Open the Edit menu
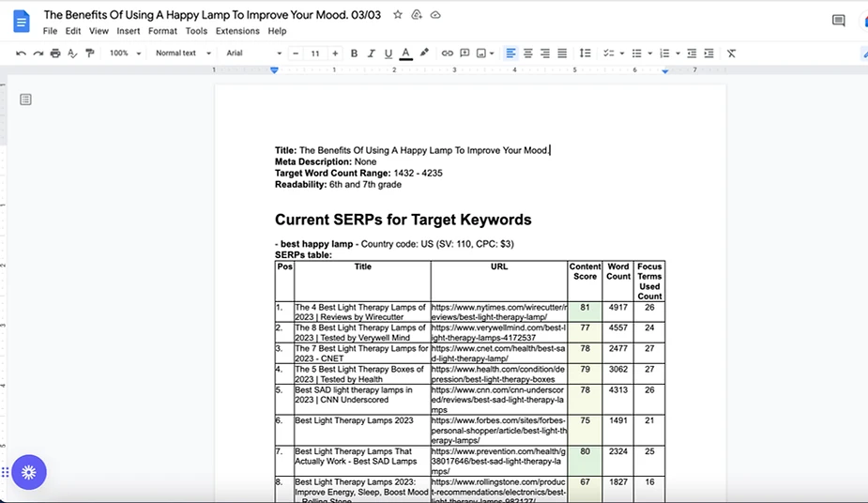Viewport: 868px width, 503px height. coord(73,31)
